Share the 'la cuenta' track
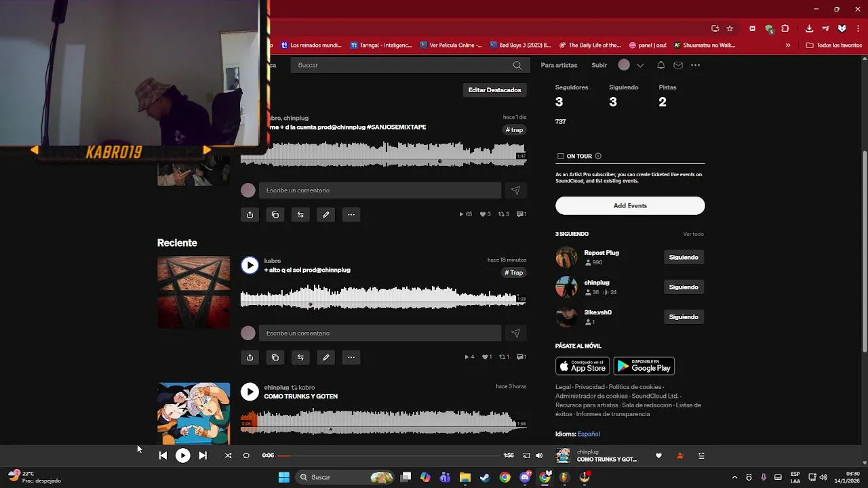 250,214
